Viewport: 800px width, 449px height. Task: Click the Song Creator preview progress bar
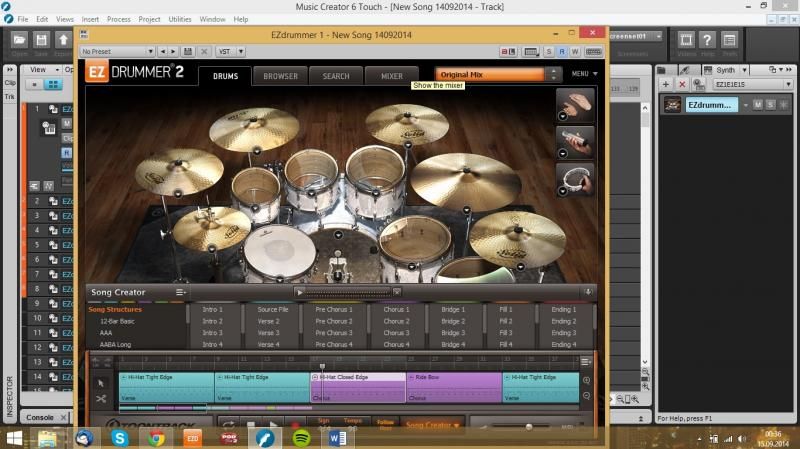(x=347, y=293)
